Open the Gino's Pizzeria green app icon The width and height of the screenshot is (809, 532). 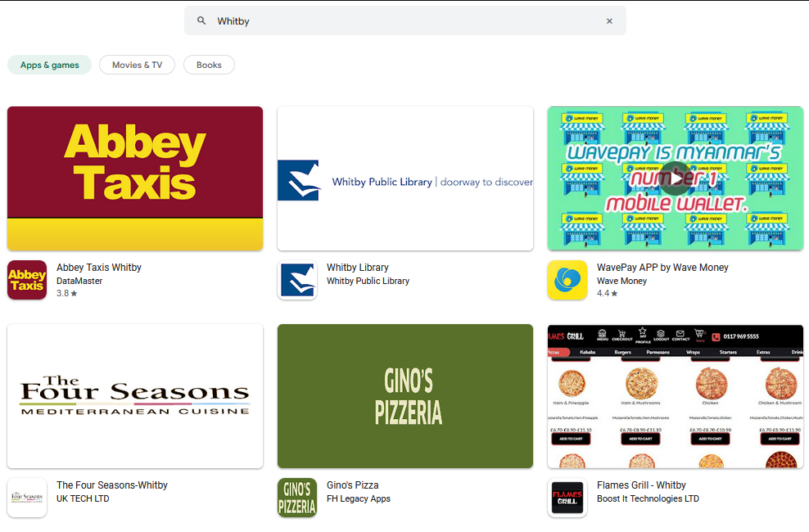point(297,498)
